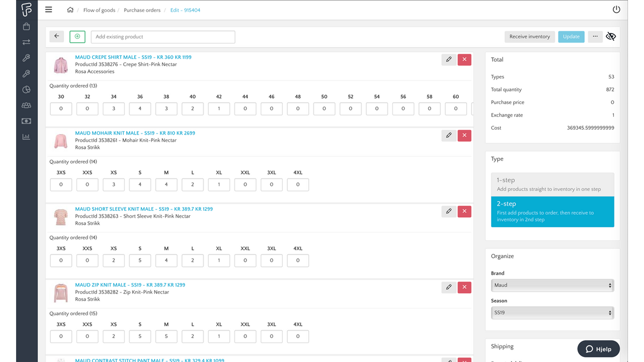Open the MAUD CREPE SHIRT MALE product link
Viewport: 644px width, 362px height.
133,57
